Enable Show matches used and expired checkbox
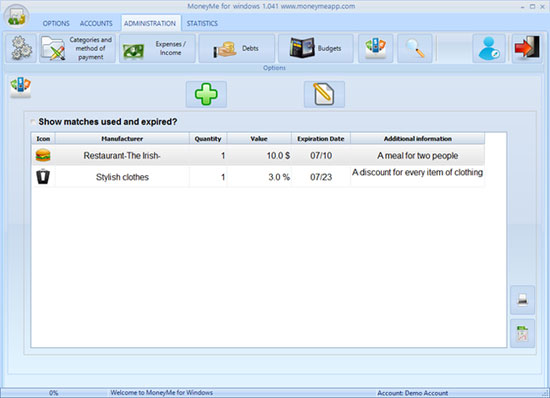This screenshot has width=550, height=398. pos(33,122)
